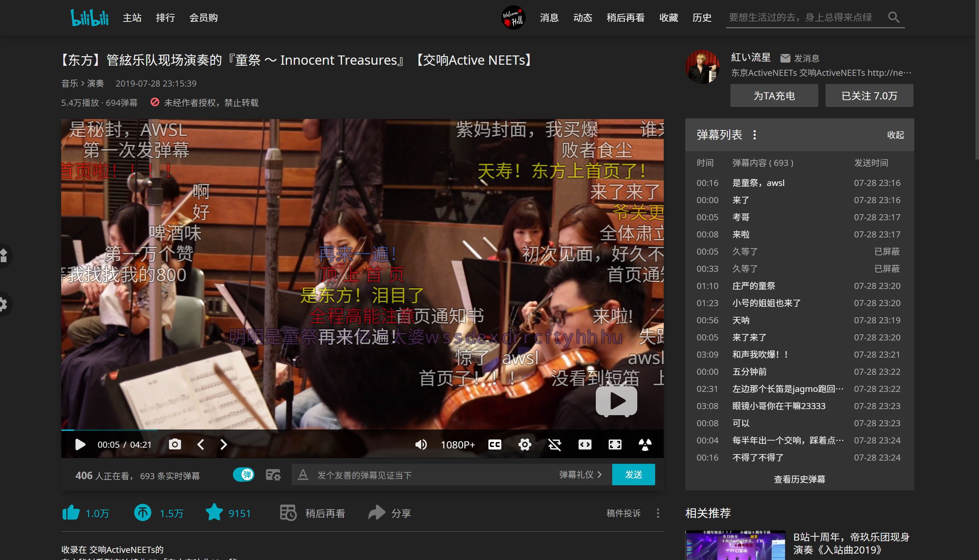The width and height of the screenshot is (979, 560).
Task: Favorite the video with star icon
Action: click(x=214, y=513)
